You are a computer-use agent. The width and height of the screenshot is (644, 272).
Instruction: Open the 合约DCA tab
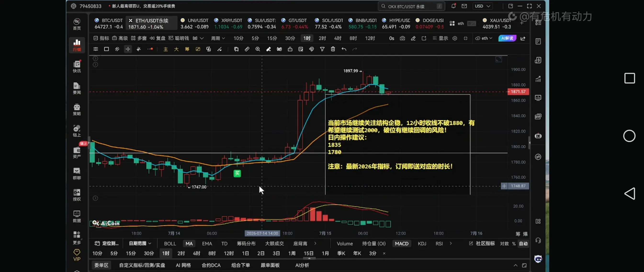tap(211, 265)
